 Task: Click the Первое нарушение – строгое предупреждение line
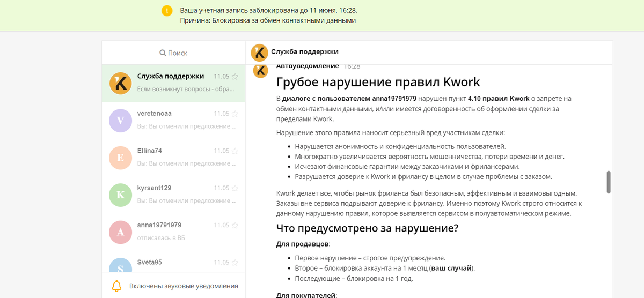(370, 258)
